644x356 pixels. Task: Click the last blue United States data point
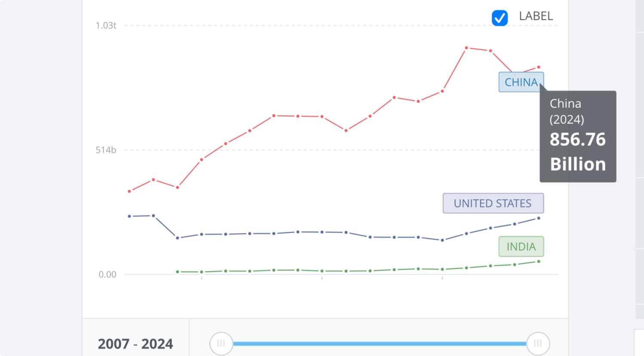point(539,218)
